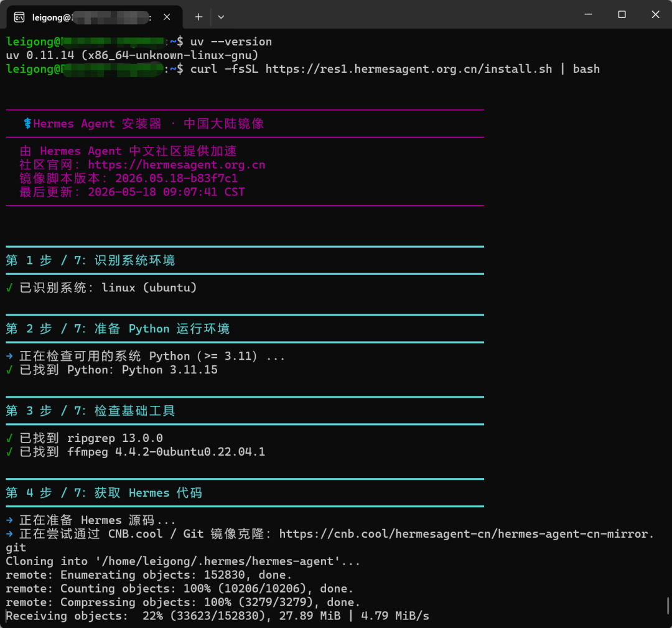This screenshot has width=672, height=628.
Task: Click the arrow before 正在尝试通过 CNB.cool
Action: [9, 534]
